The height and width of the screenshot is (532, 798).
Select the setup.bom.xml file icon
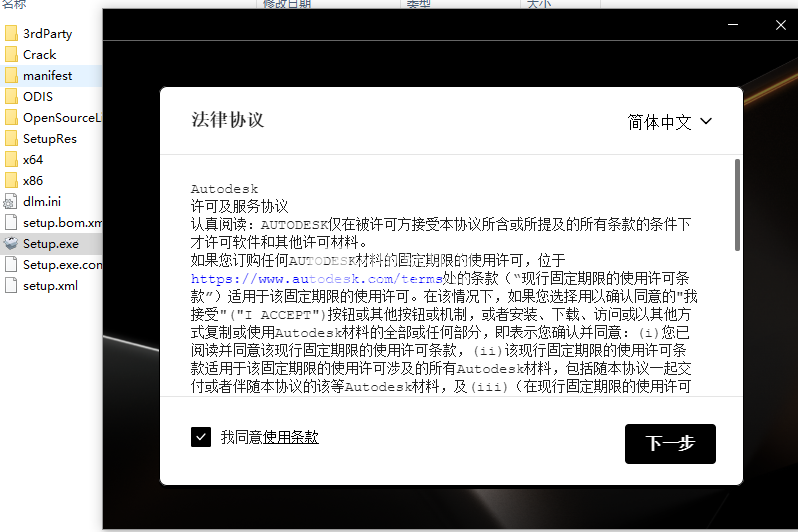tap(11, 222)
